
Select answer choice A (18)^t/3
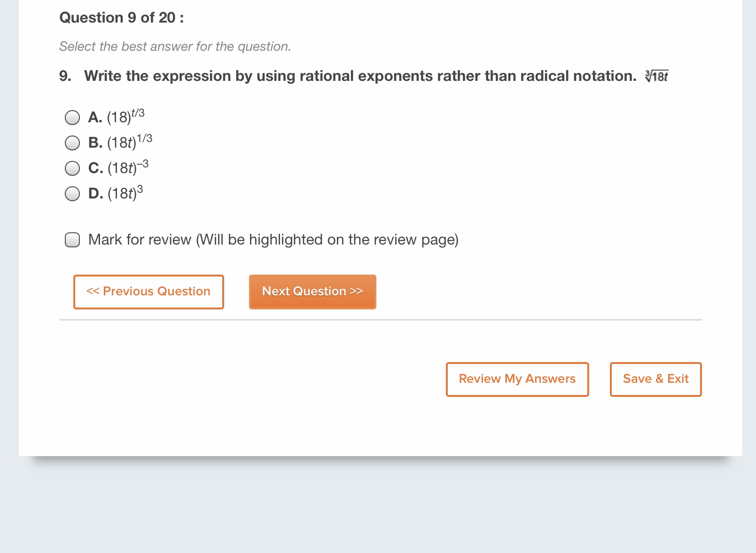73,118
